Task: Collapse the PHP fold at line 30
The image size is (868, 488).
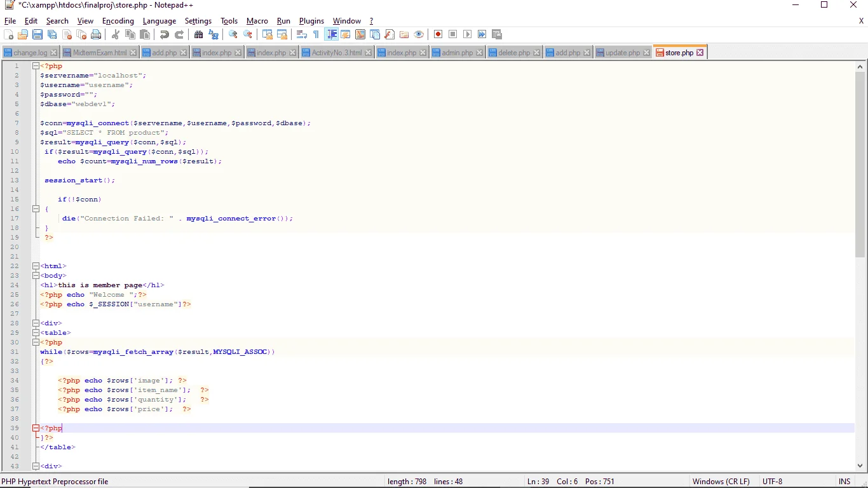Action: (36, 342)
